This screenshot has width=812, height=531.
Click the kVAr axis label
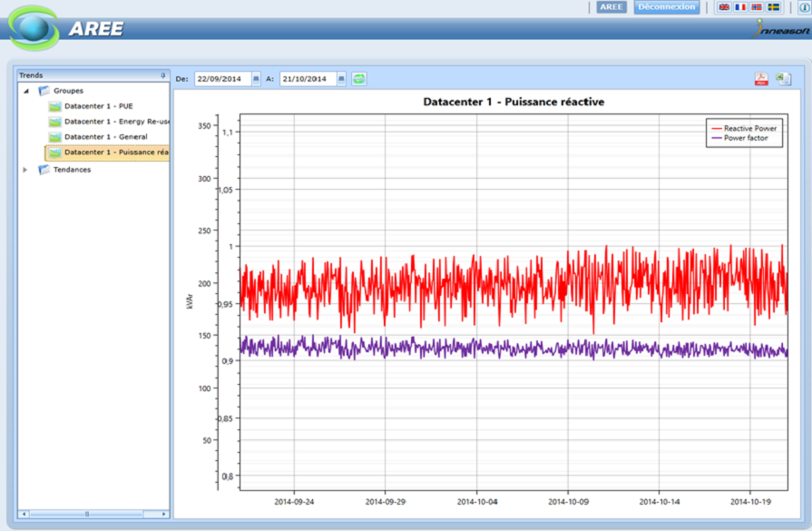click(190, 301)
